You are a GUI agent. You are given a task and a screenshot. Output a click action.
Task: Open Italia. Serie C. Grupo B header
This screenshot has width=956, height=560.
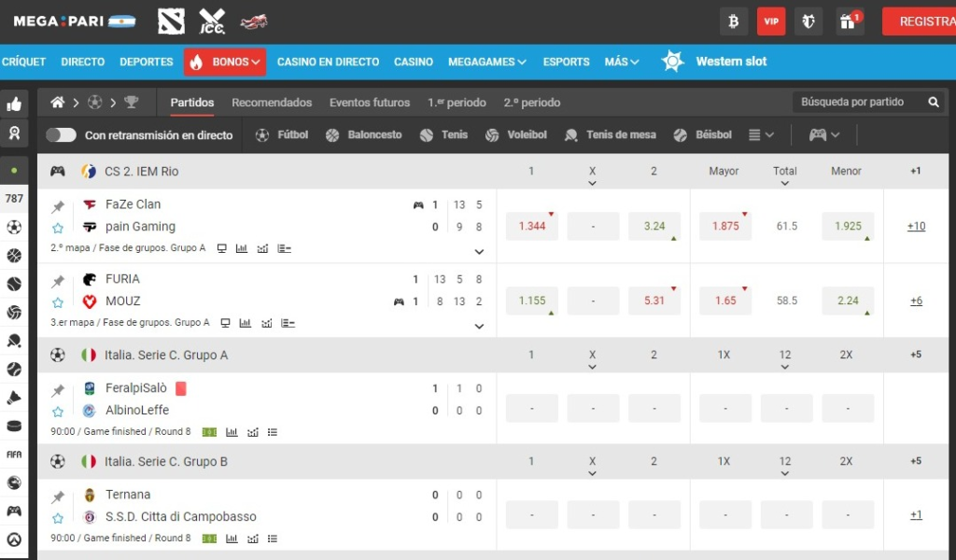166,461
